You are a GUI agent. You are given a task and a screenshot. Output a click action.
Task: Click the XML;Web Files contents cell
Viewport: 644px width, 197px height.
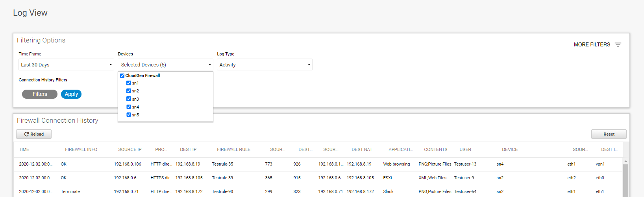pos(432,178)
